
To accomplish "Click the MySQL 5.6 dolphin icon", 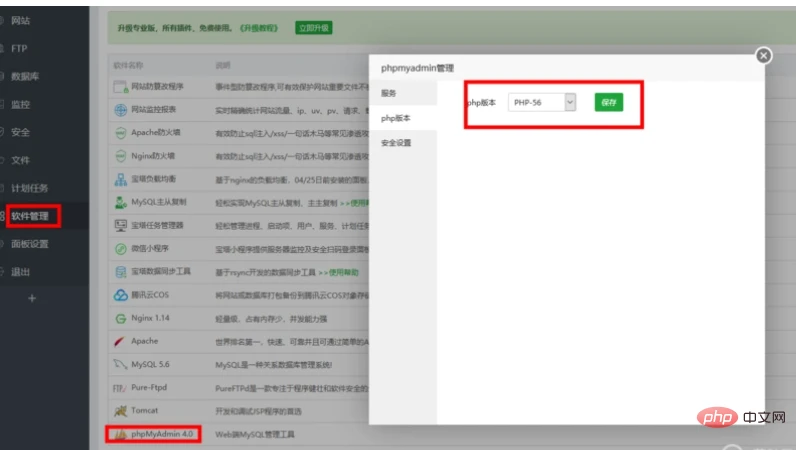I will (120, 365).
